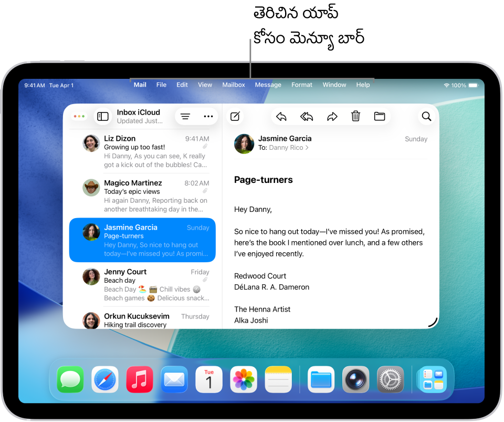Select Jasmine Garcia message in list

tap(142, 240)
